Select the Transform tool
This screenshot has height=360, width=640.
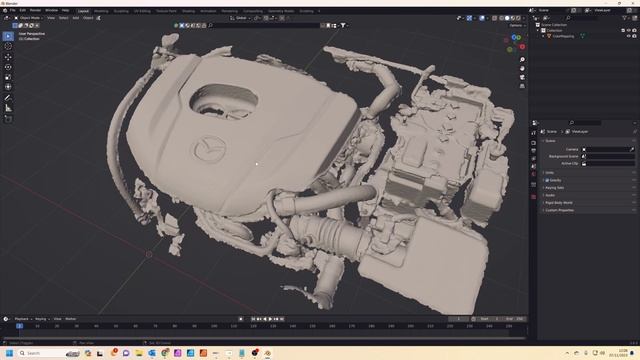pyautogui.click(x=8, y=87)
